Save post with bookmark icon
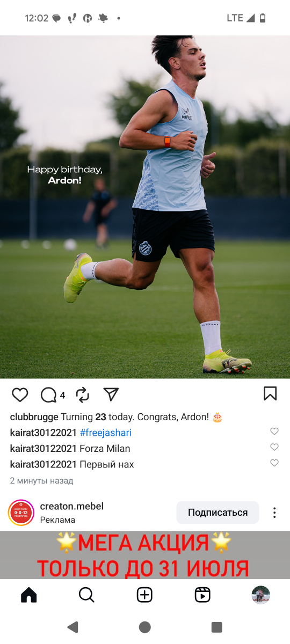 tap(270, 394)
